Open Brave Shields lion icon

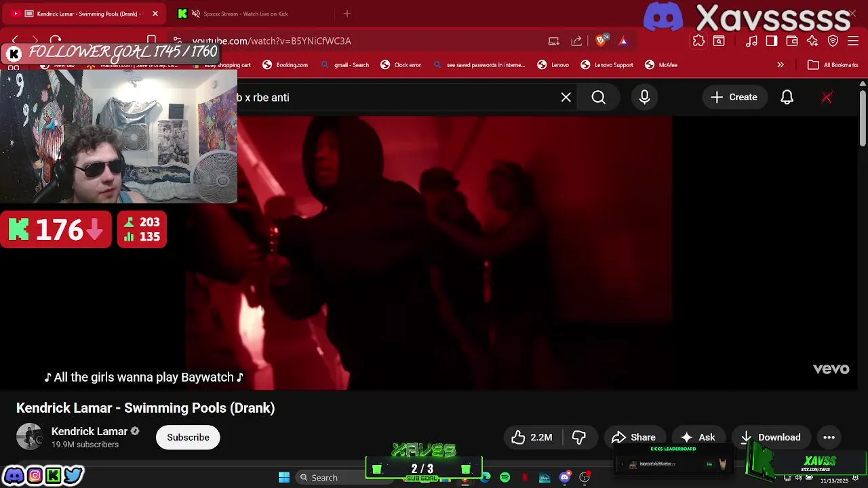601,41
